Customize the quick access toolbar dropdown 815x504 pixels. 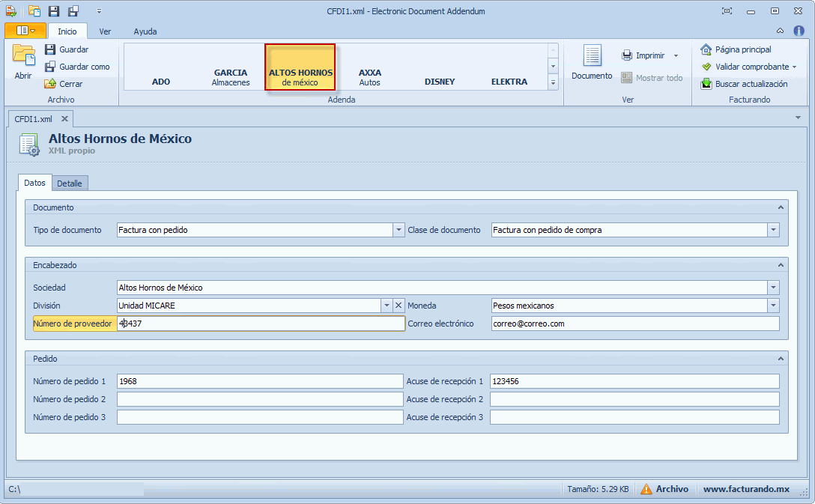[100, 11]
